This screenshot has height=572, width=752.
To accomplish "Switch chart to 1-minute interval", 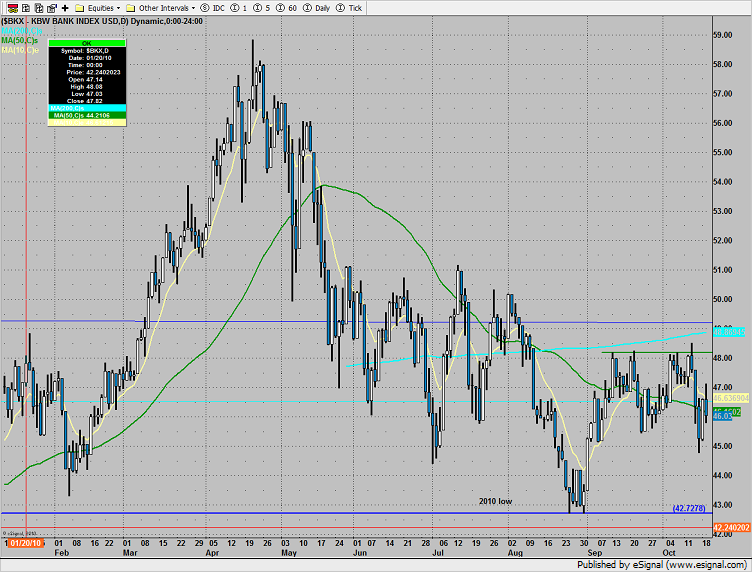I will pos(241,6).
